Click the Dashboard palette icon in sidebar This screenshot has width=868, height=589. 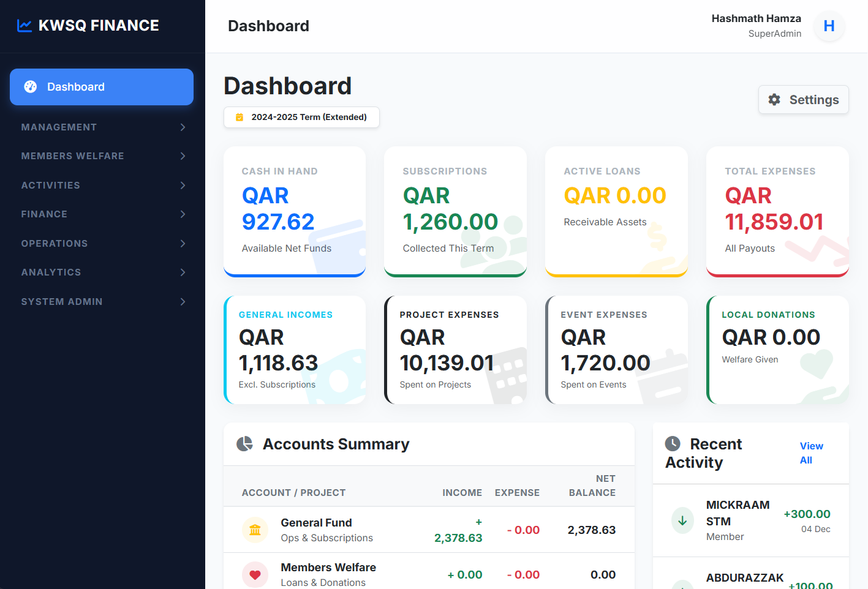pos(31,87)
